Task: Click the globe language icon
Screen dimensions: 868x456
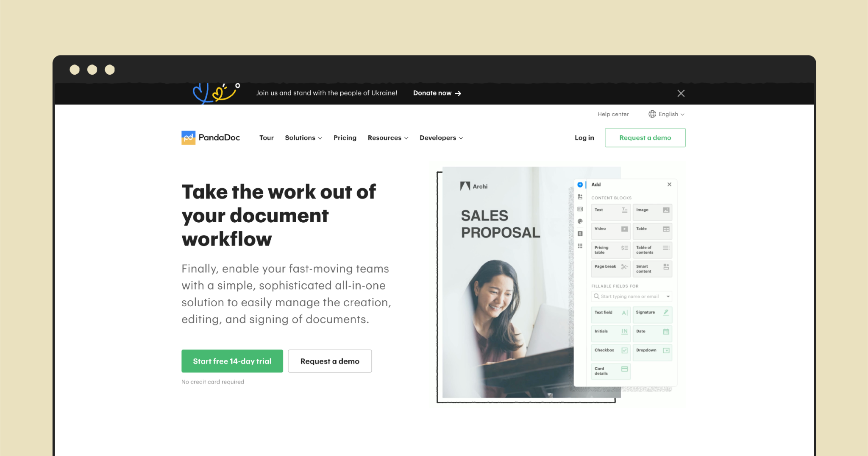Action: coord(652,114)
